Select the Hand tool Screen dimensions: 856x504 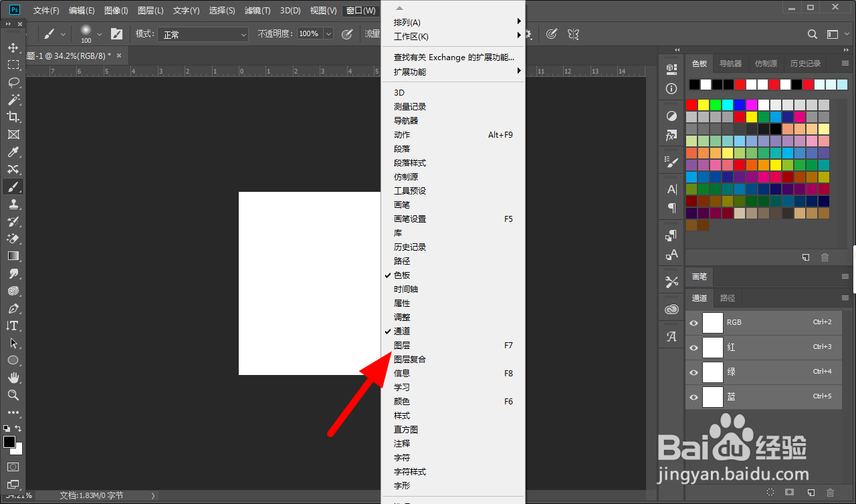(13, 378)
